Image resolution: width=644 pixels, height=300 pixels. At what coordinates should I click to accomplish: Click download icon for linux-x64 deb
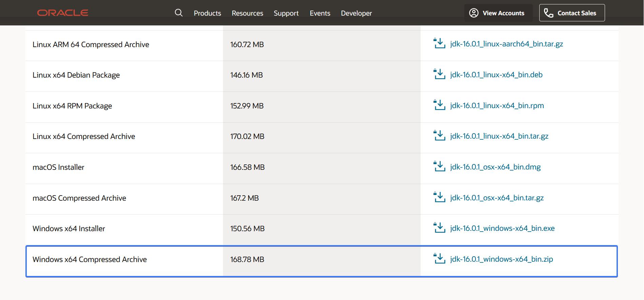pyautogui.click(x=439, y=74)
